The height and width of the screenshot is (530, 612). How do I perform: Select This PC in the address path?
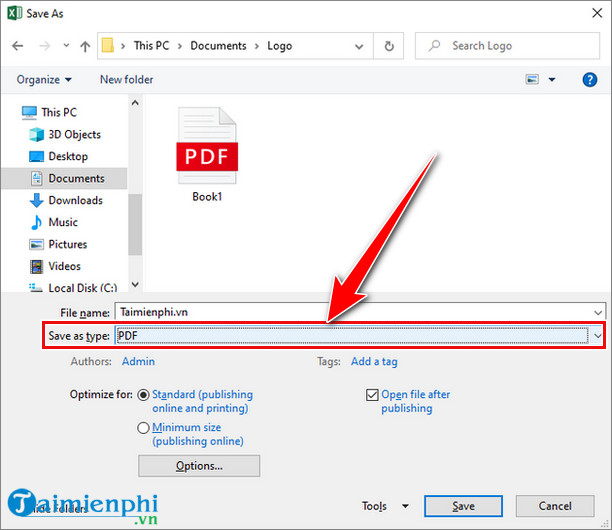[x=151, y=46]
